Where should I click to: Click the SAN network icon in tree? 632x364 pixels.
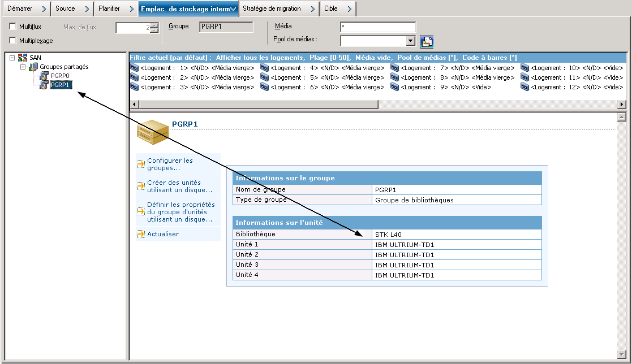pyautogui.click(x=23, y=58)
